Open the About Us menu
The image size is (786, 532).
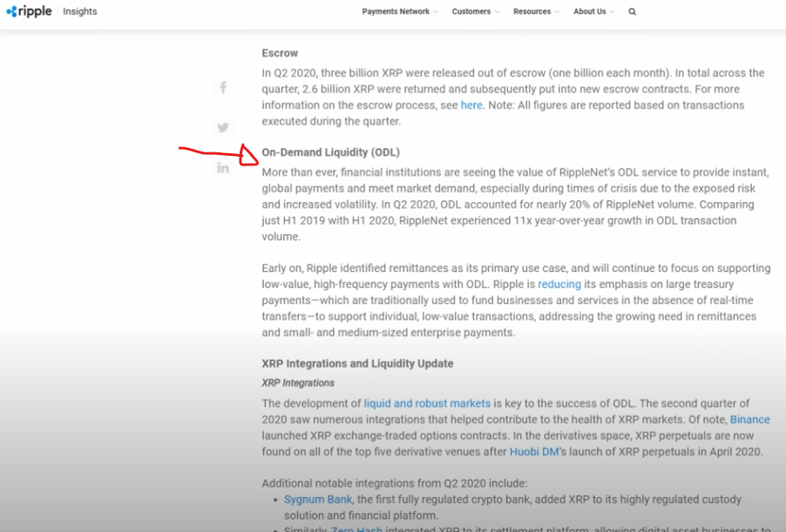(589, 11)
